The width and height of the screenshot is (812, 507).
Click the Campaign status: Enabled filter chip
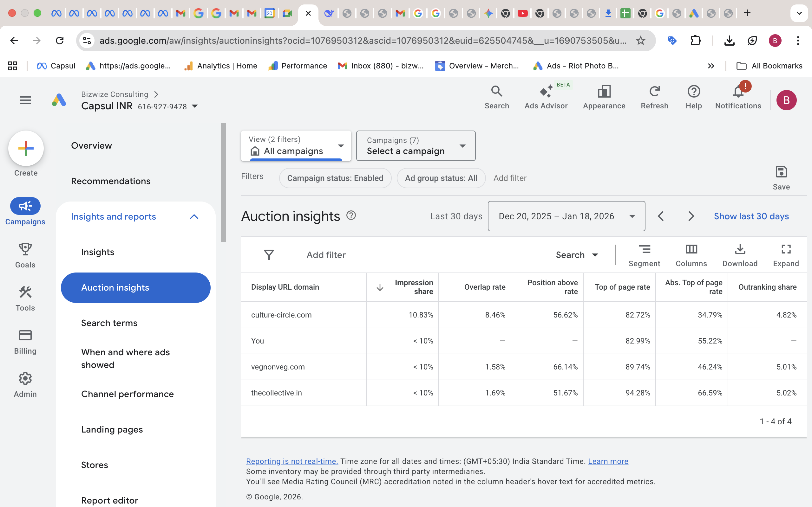pyautogui.click(x=335, y=178)
